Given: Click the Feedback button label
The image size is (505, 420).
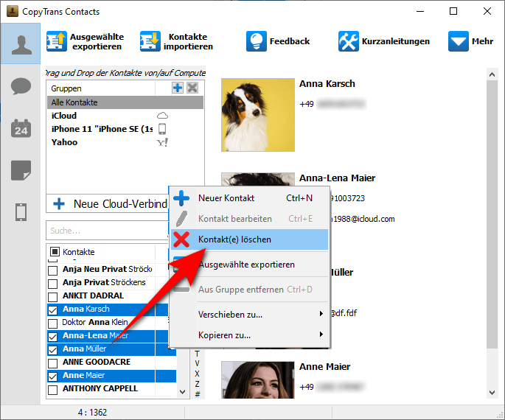Looking at the screenshot, I should pyautogui.click(x=290, y=41).
